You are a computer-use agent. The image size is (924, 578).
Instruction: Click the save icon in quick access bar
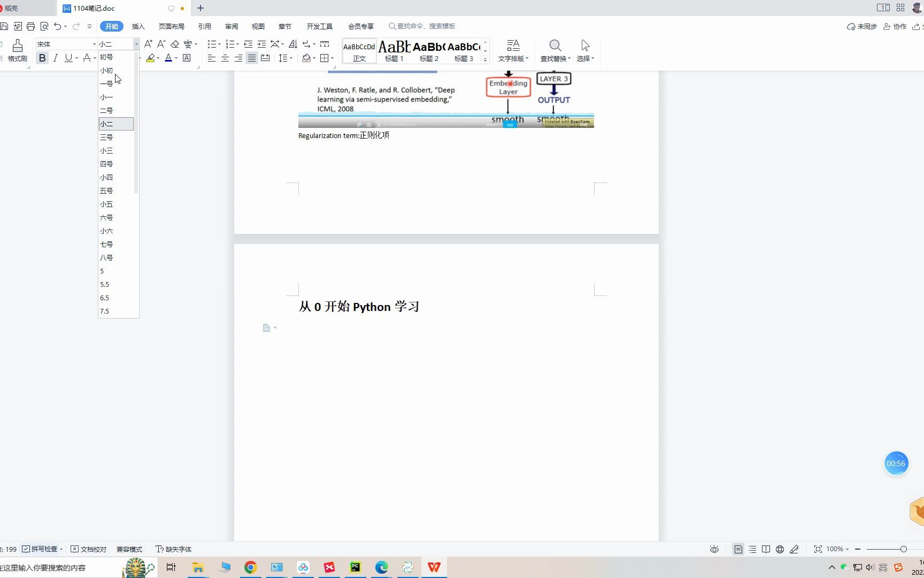coord(4,26)
